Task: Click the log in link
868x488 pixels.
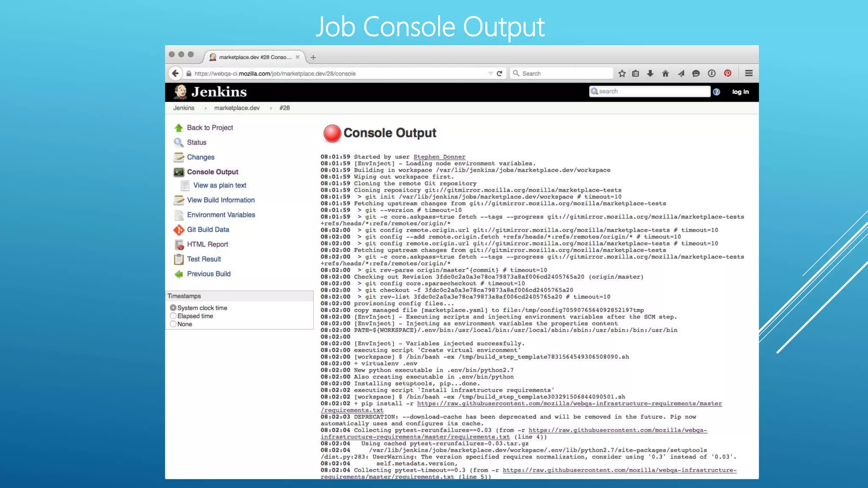Action: click(740, 92)
